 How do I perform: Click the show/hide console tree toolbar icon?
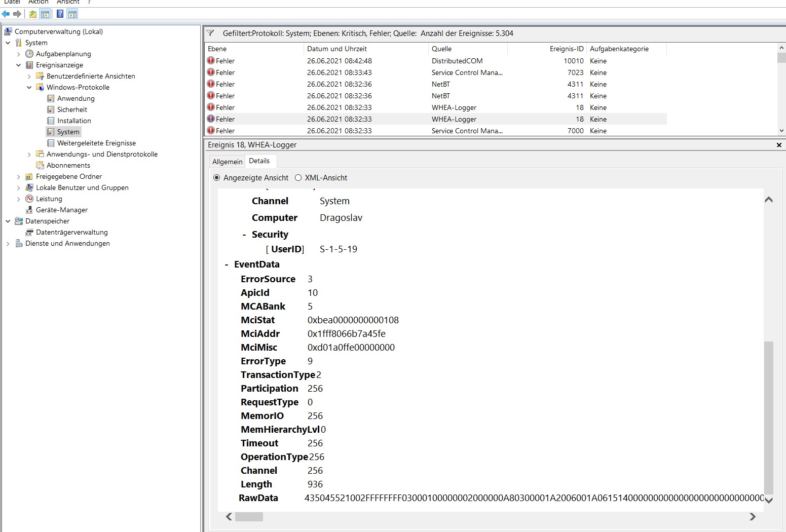(45, 14)
